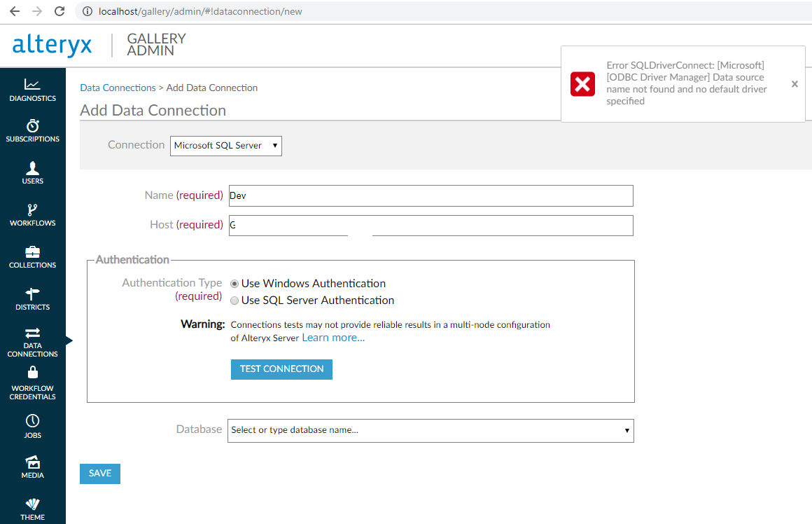Save the new data connection

click(x=99, y=474)
